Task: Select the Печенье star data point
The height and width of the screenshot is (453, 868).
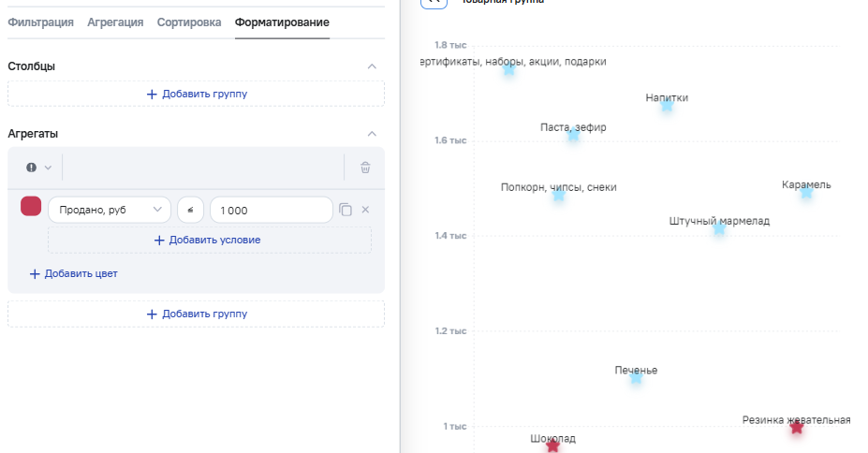Action: click(x=636, y=378)
